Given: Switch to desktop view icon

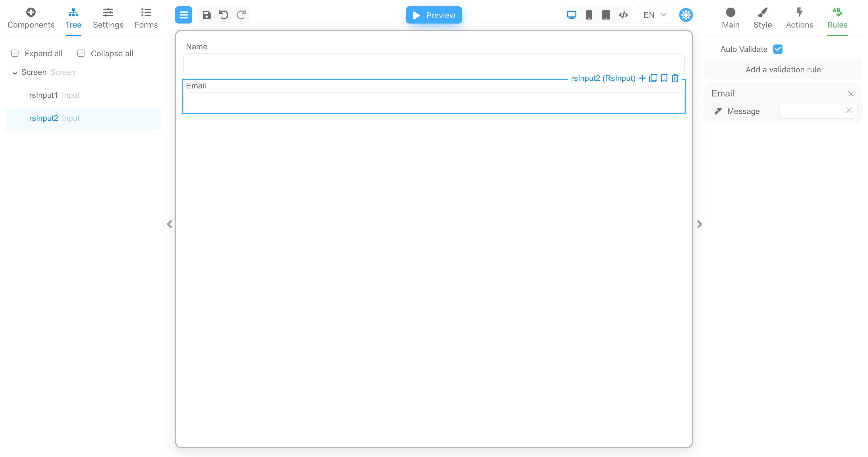Looking at the screenshot, I should coord(571,15).
